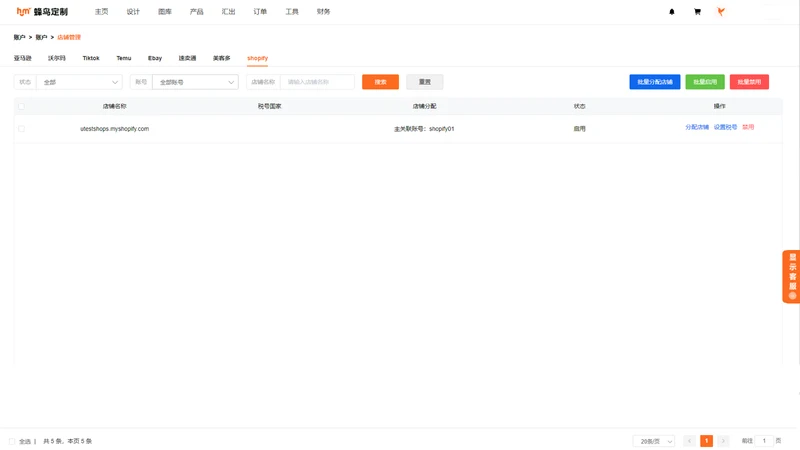Screen dimensions: 800x450
Task: Focus the 店铺名称 search input
Action: [317, 82]
